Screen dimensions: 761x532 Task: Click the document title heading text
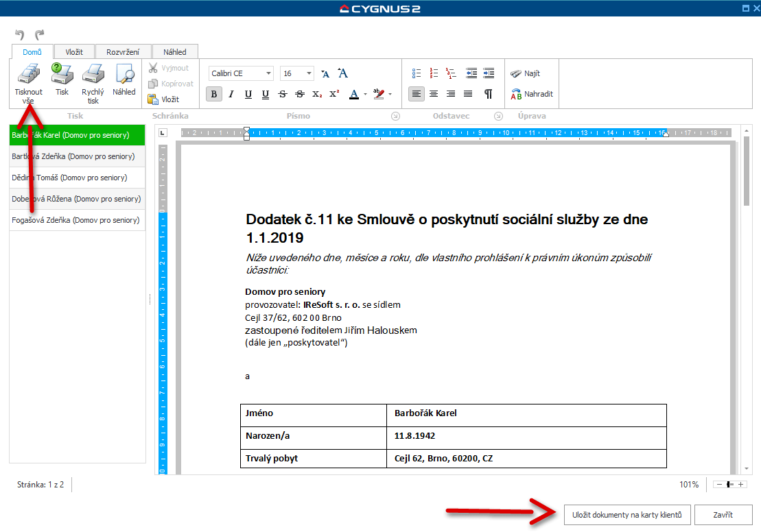447,228
